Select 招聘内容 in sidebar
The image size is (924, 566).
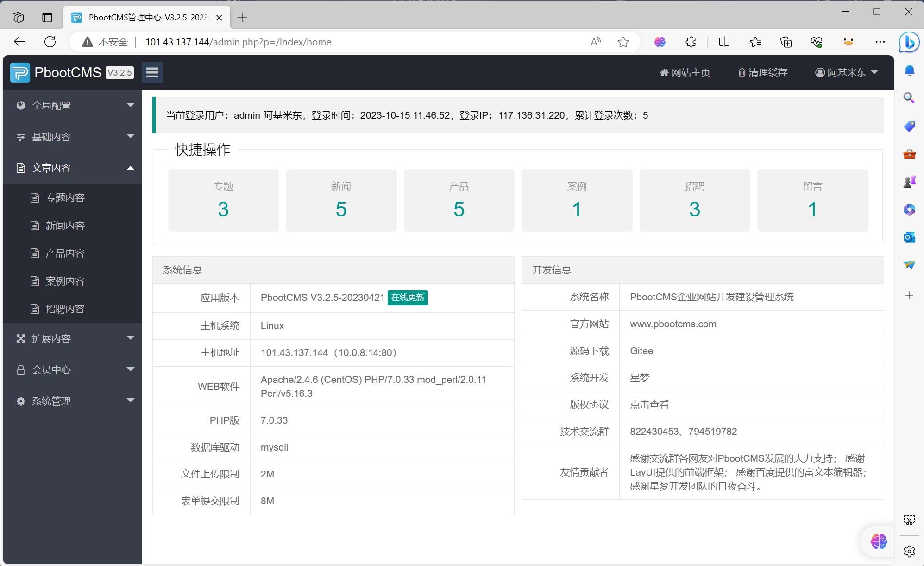[x=65, y=309]
